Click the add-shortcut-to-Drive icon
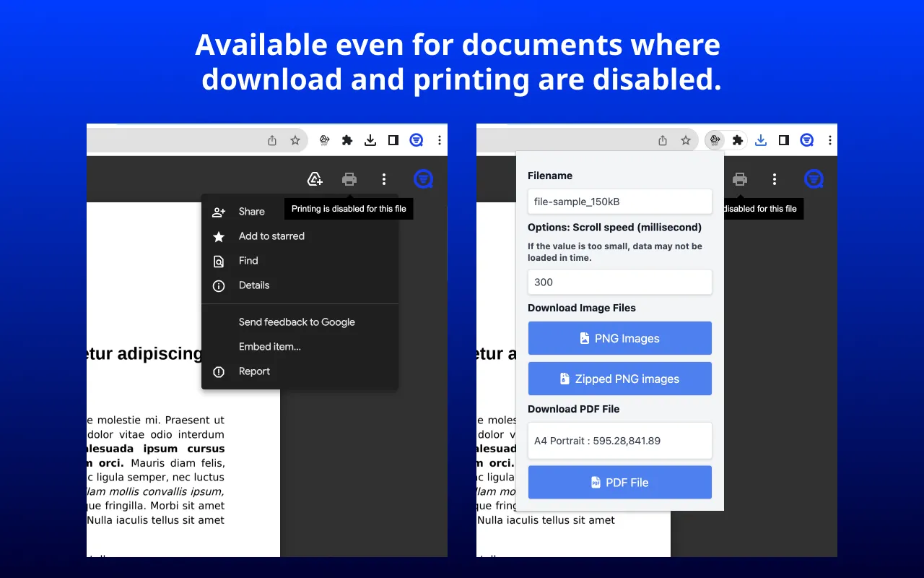 (x=315, y=178)
